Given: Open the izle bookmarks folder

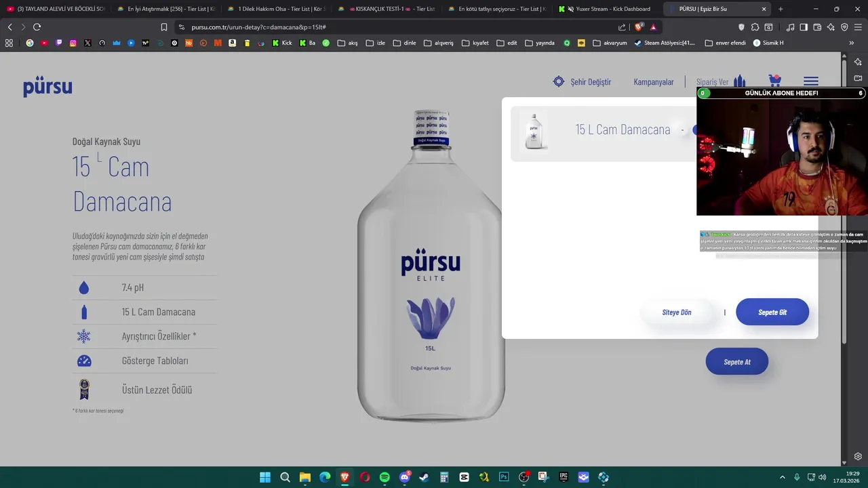Looking at the screenshot, I should click(x=376, y=43).
